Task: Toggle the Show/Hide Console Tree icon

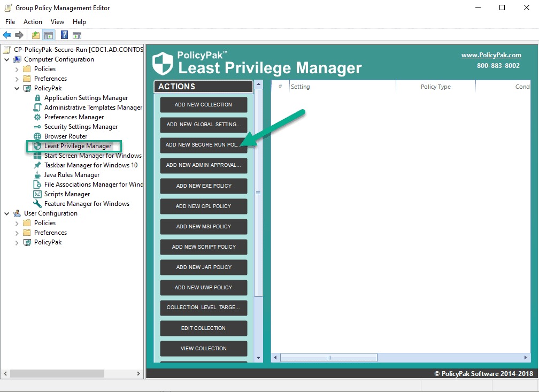Action: pos(49,35)
